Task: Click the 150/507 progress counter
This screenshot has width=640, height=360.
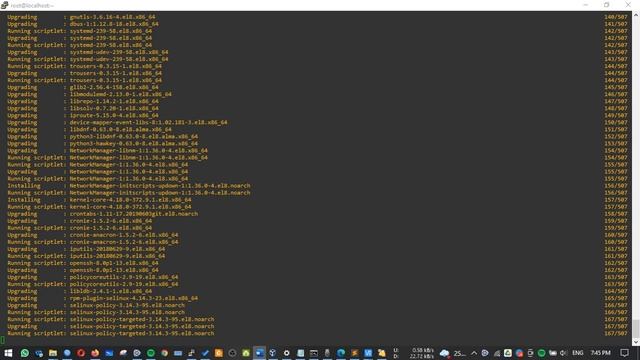Action: pos(616,122)
